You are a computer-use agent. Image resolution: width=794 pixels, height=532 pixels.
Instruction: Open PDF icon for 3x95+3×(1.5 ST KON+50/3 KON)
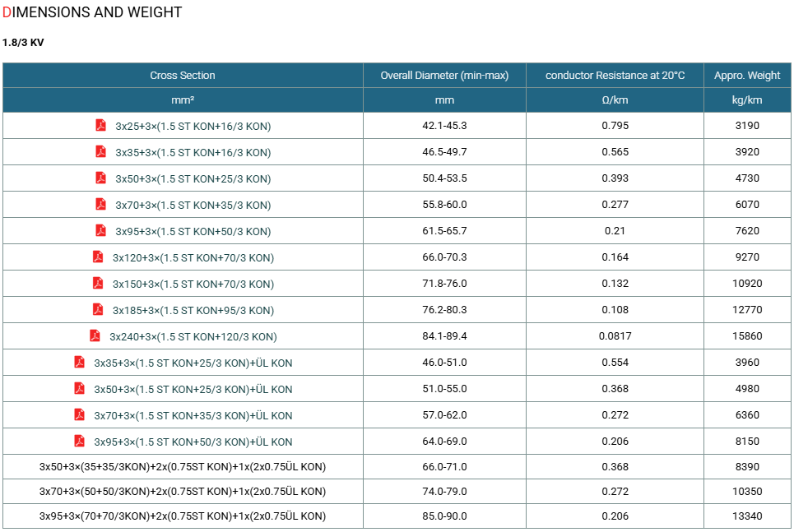pos(100,230)
